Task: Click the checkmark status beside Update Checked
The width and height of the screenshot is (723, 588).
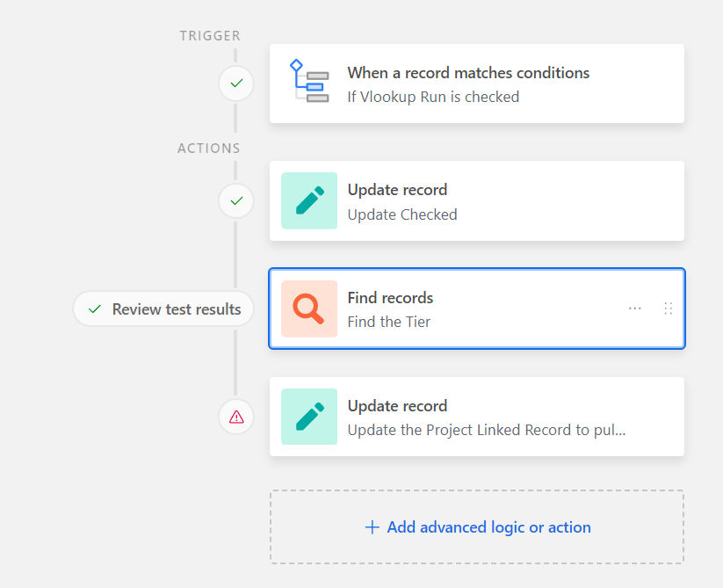Action: pyautogui.click(x=236, y=200)
